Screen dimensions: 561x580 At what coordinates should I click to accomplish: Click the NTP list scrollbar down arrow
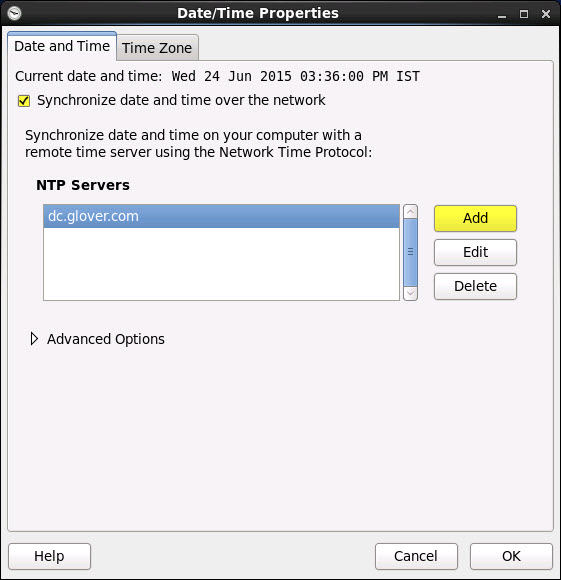click(410, 294)
